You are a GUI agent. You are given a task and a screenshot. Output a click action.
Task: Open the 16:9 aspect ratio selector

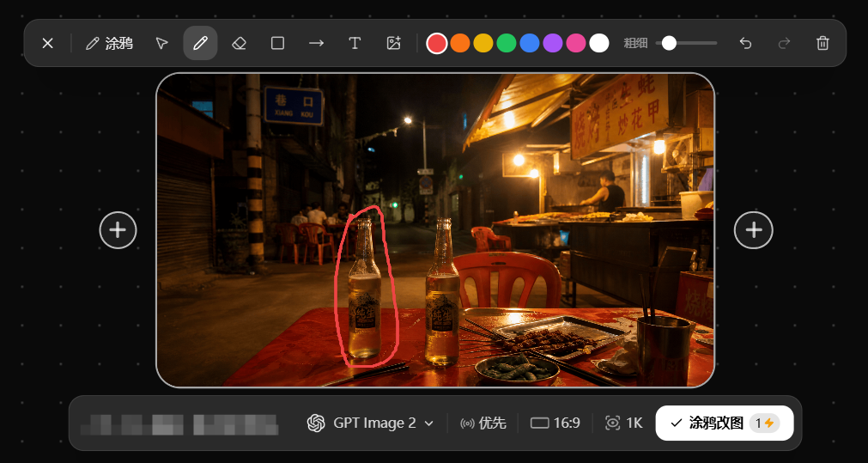(555, 423)
